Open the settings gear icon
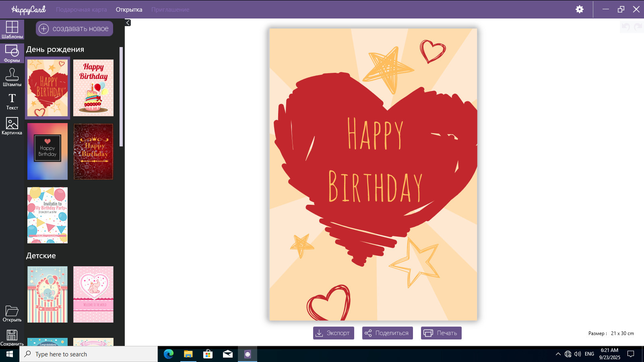Screen dimensions: 644x362 click(579, 9)
